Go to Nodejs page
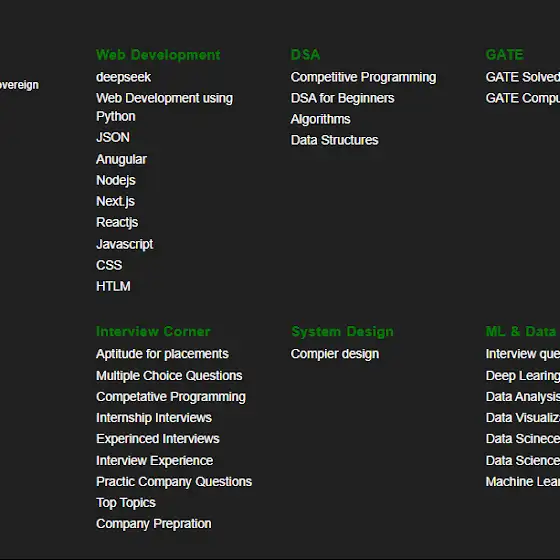This screenshot has height=560, width=560. pos(116,180)
